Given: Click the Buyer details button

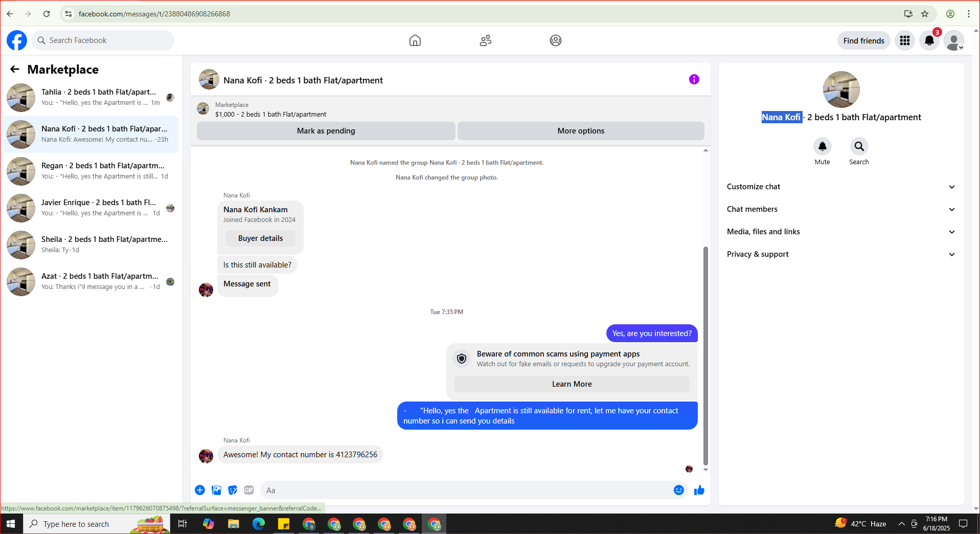Looking at the screenshot, I should click(260, 238).
